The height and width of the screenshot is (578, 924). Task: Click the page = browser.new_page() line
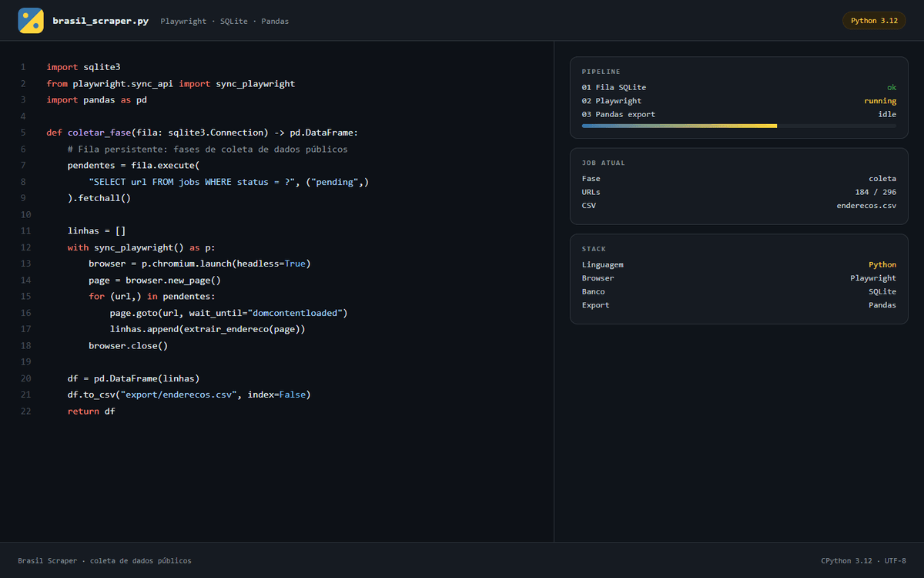[x=155, y=281]
